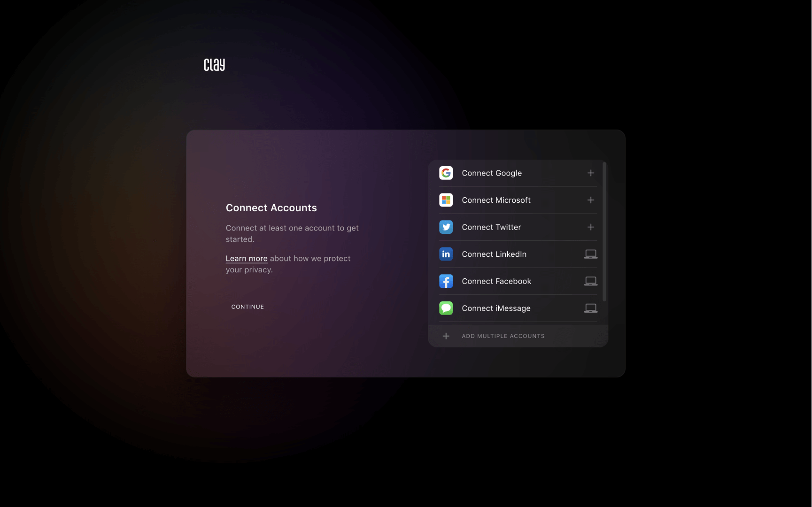
Task: Click the Twitter bird icon
Action: pos(446,227)
